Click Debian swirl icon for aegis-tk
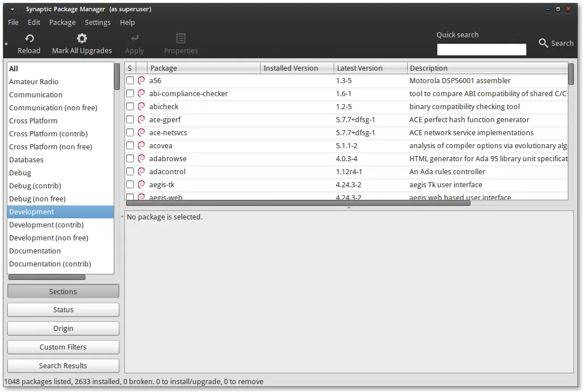The height and width of the screenshot is (392, 583). pyautogui.click(x=141, y=184)
